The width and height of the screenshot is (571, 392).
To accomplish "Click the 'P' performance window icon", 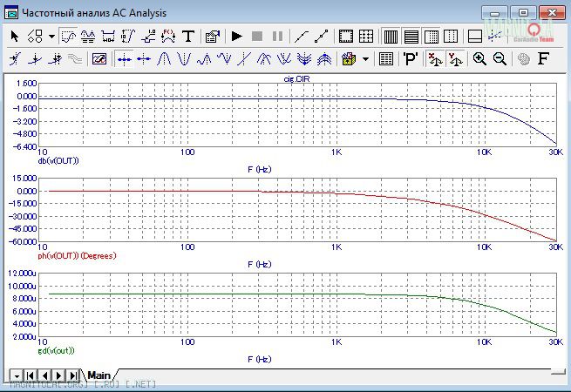I will [x=411, y=58].
